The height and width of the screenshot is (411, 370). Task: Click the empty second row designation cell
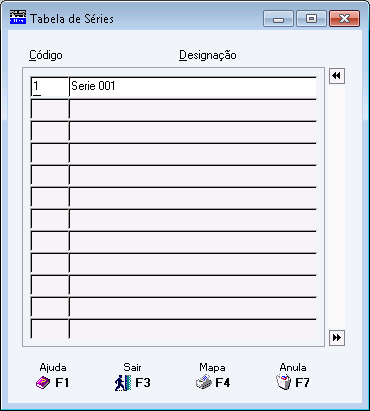[x=193, y=109]
